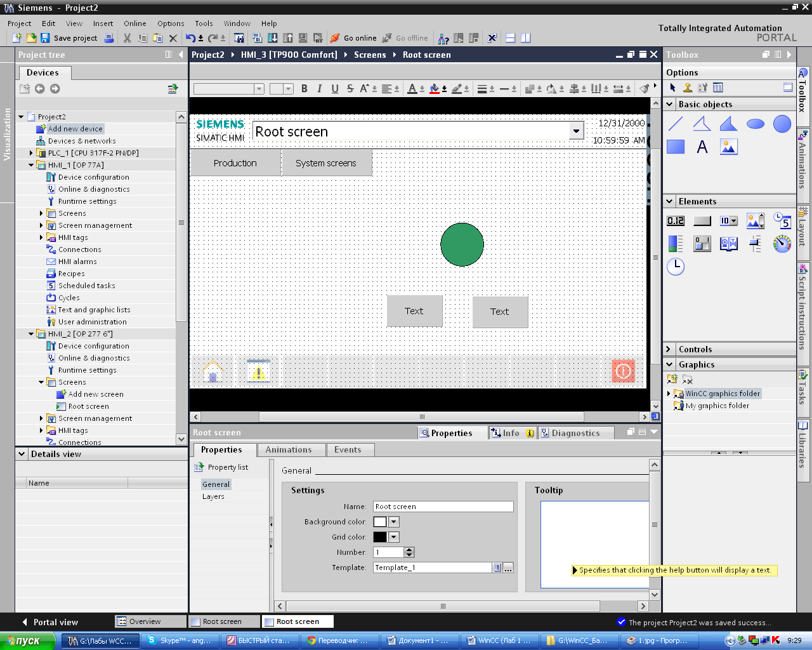Open the Insert menu
The height and width of the screenshot is (650, 812).
point(103,23)
